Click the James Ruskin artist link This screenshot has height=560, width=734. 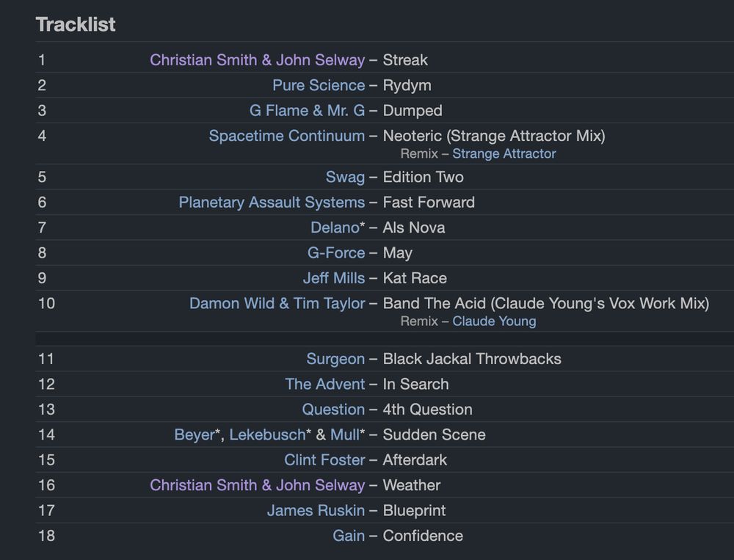tap(316, 510)
